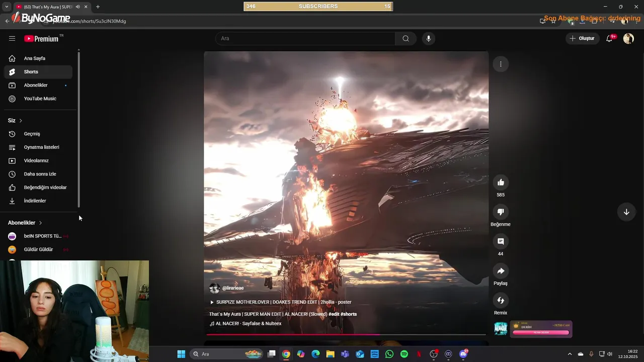
Task: Open the account avatar menu
Action: [x=628, y=38]
